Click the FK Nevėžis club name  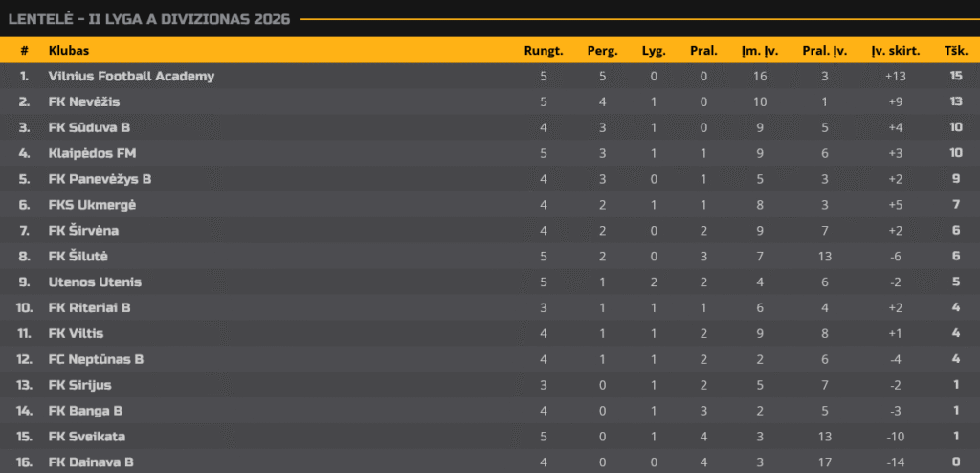click(x=84, y=101)
